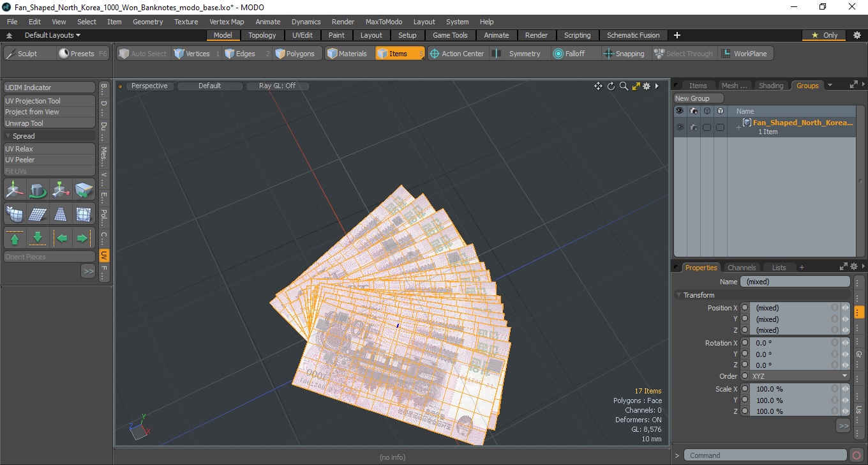Viewport: 868px width, 465px height.
Task: Select the UV transform handles tool icon
Action: [61, 190]
